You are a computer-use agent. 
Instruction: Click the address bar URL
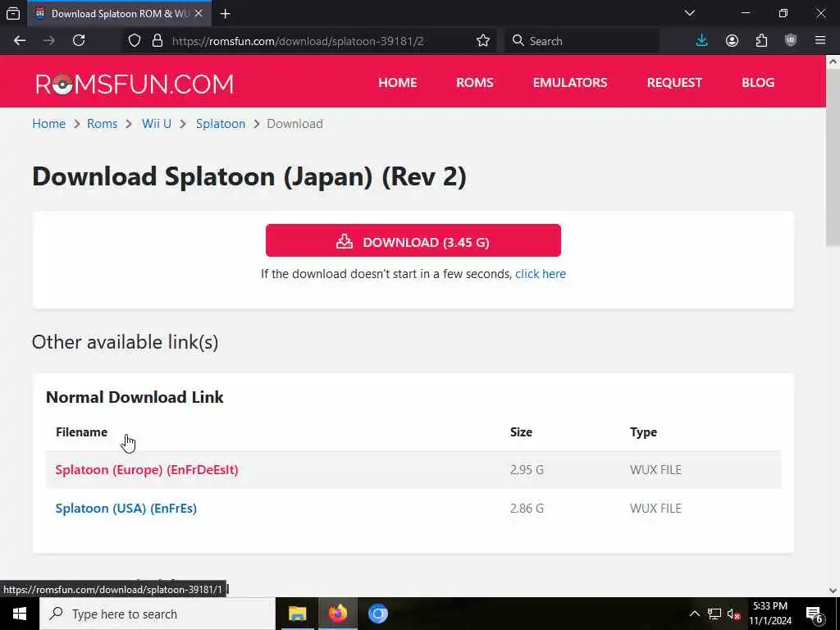tap(298, 41)
